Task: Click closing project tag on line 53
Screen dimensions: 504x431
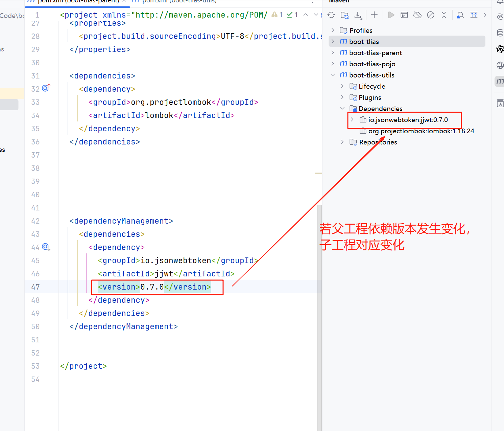Action: tap(83, 366)
